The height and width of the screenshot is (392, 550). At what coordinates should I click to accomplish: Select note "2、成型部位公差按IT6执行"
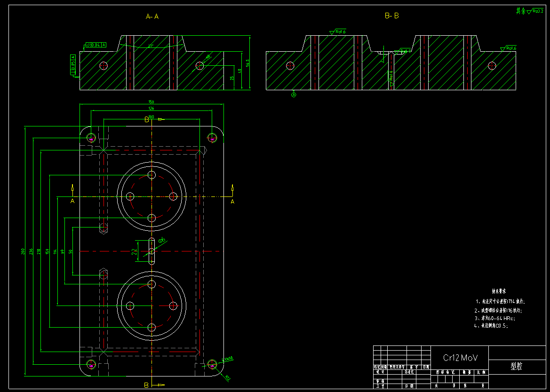tap(498, 310)
